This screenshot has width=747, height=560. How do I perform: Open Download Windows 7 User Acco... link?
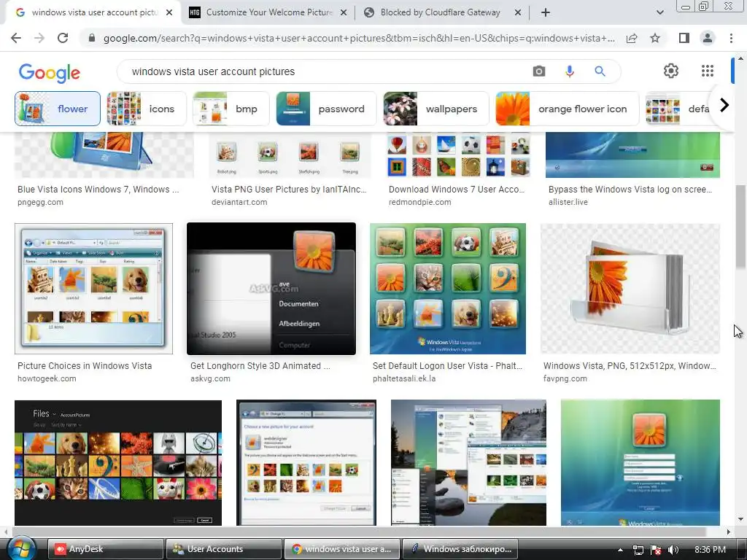point(457,190)
